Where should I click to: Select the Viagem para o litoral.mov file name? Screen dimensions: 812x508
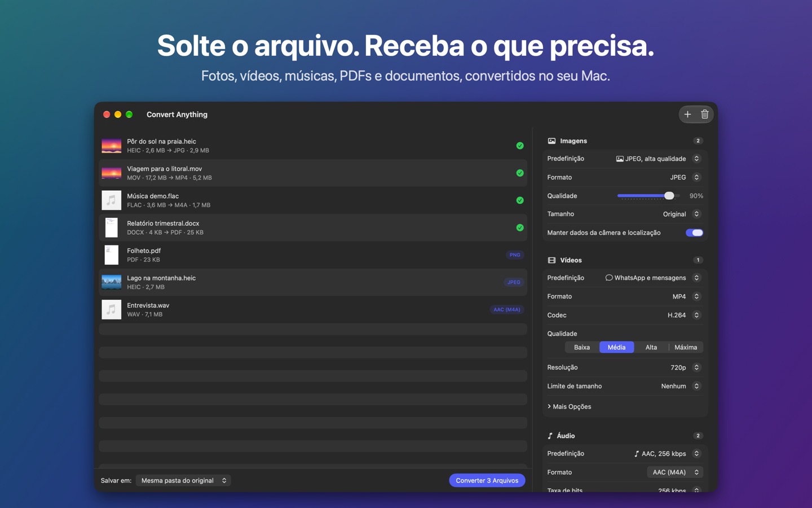pyautogui.click(x=165, y=169)
